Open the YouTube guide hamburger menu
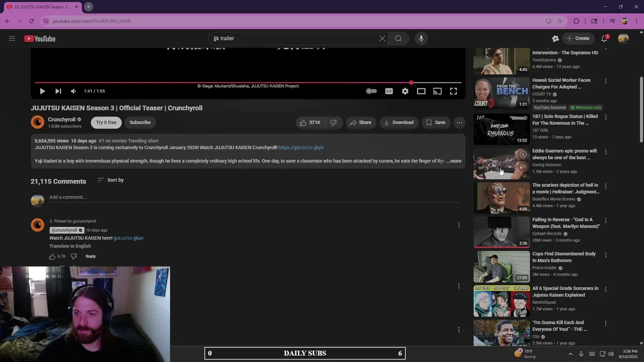 tap(12, 39)
